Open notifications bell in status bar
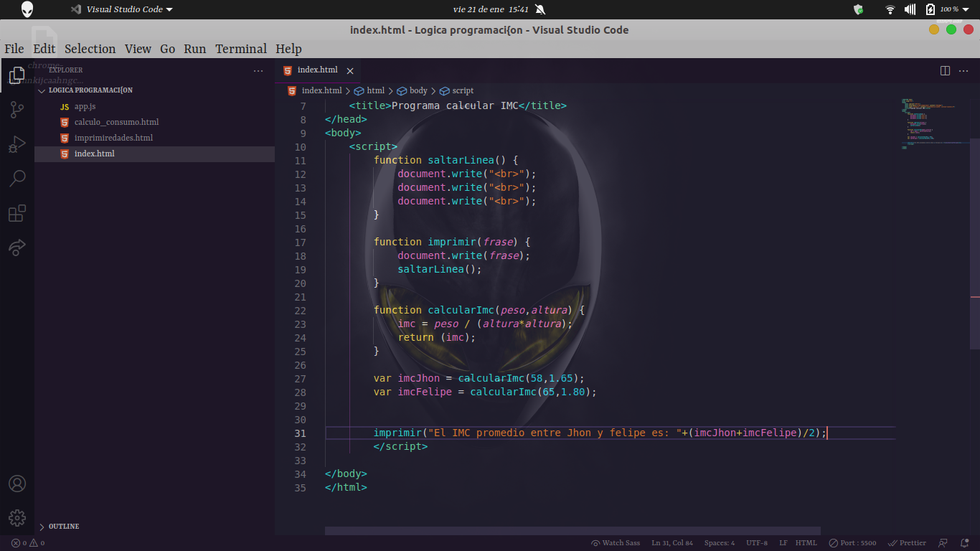The width and height of the screenshot is (980, 551). click(x=964, y=543)
